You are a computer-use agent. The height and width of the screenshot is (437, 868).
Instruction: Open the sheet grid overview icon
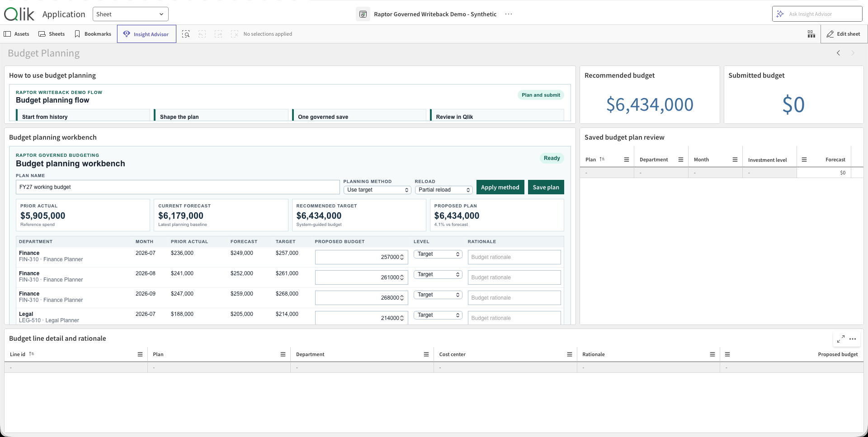[811, 34]
